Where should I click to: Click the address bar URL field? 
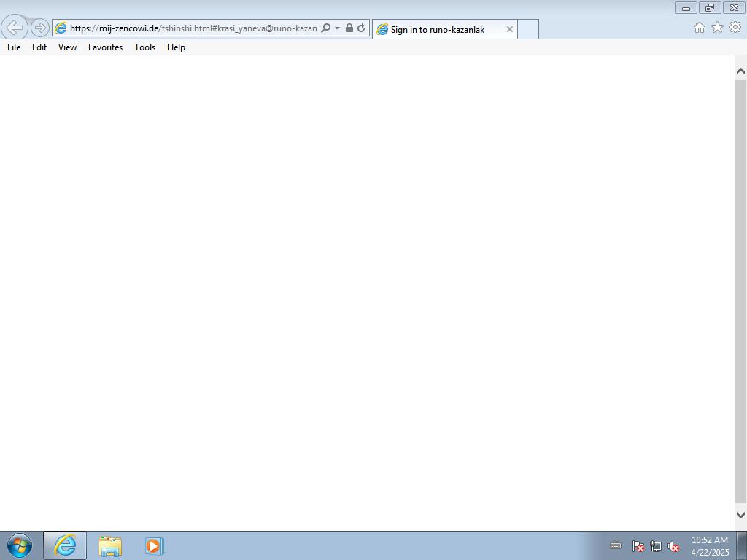(193, 28)
